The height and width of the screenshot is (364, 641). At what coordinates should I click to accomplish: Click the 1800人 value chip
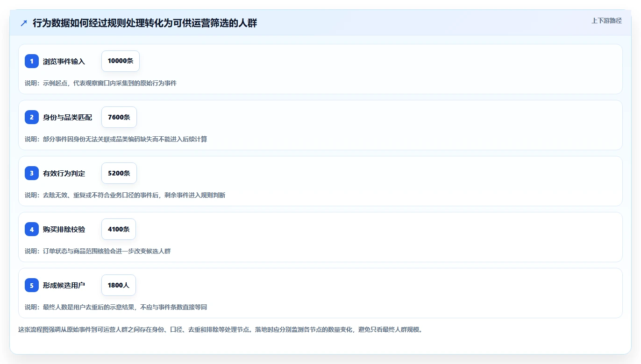pyautogui.click(x=119, y=285)
